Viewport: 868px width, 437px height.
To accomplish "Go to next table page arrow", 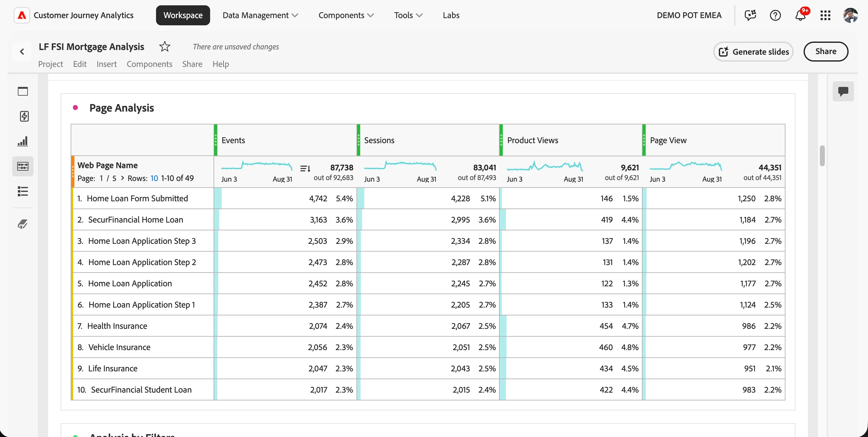I will [x=122, y=178].
